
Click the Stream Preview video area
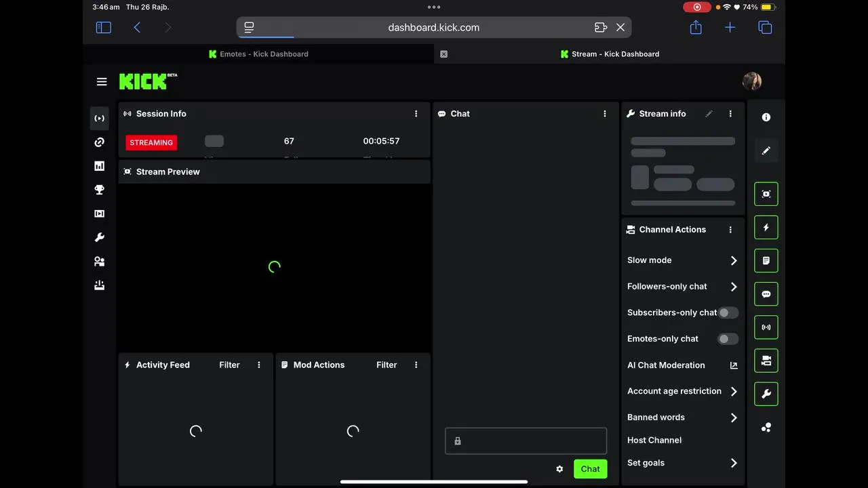click(x=275, y=267)
